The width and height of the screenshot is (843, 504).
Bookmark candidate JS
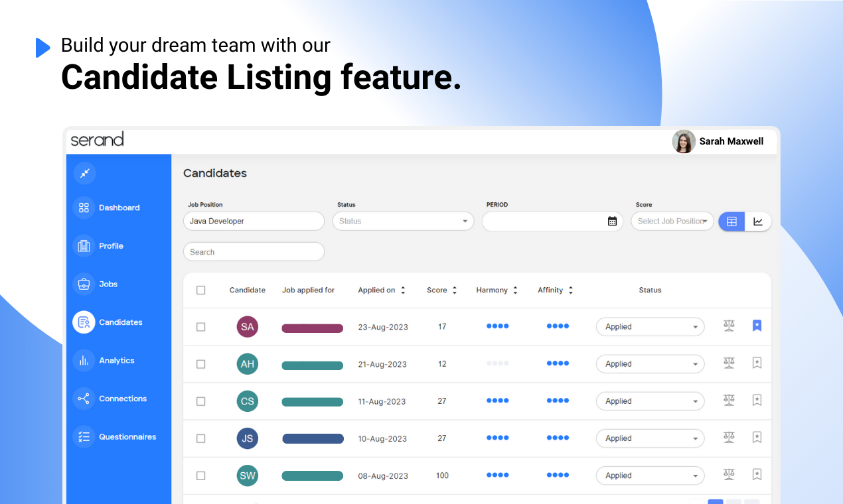pyautogui.click(x=757, y=437)
